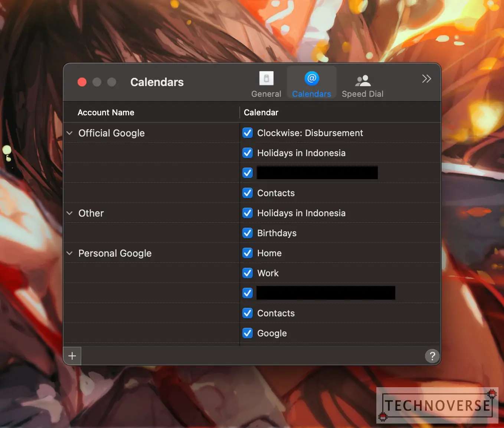Open the General preferences tab
Image resolution: width=504 pixels, height=428 pixels.
(x=266, y=85)
